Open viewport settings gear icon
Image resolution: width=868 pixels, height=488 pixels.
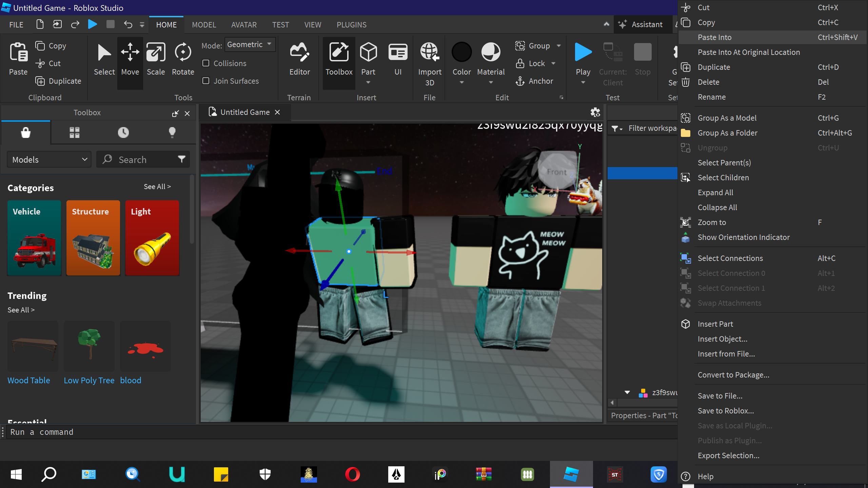point(595,112)
